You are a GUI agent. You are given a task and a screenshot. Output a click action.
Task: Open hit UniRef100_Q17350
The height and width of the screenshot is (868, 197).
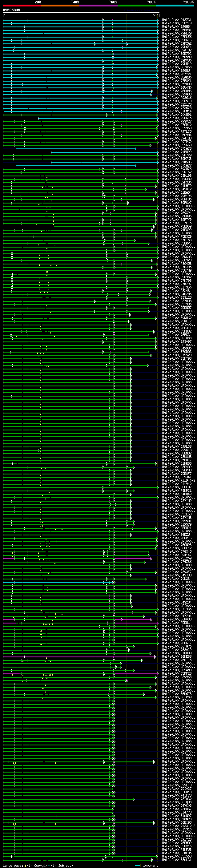coord(177,287)
